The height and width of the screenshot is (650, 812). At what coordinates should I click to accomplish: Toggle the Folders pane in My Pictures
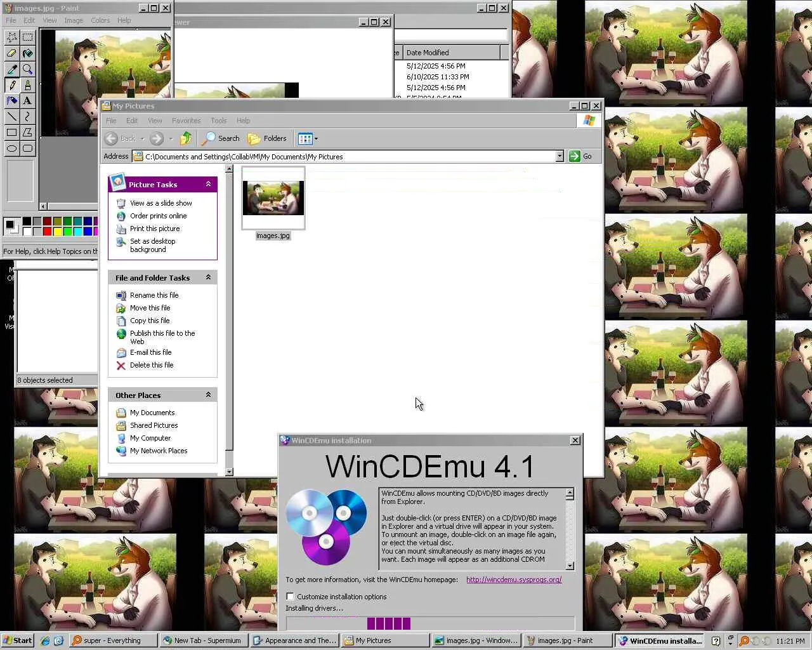point(267,138)
